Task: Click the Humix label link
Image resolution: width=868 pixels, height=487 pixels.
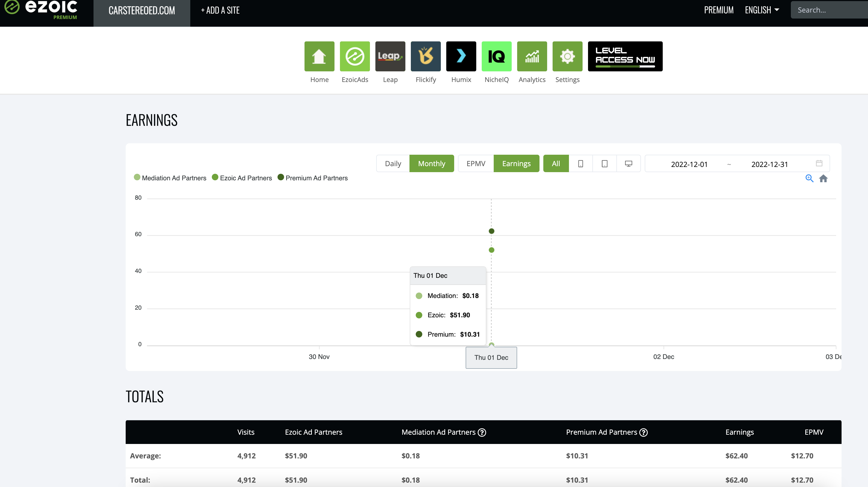Action: 461,80
